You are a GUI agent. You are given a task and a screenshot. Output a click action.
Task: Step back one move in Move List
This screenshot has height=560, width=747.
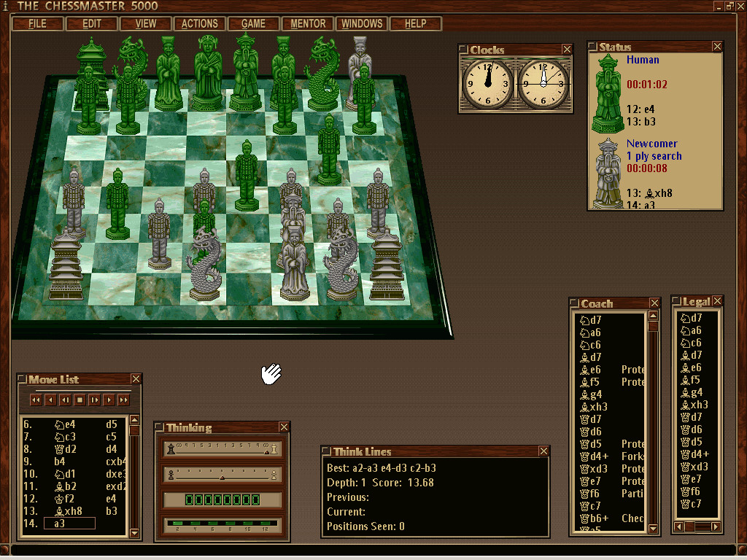point(50,400)
